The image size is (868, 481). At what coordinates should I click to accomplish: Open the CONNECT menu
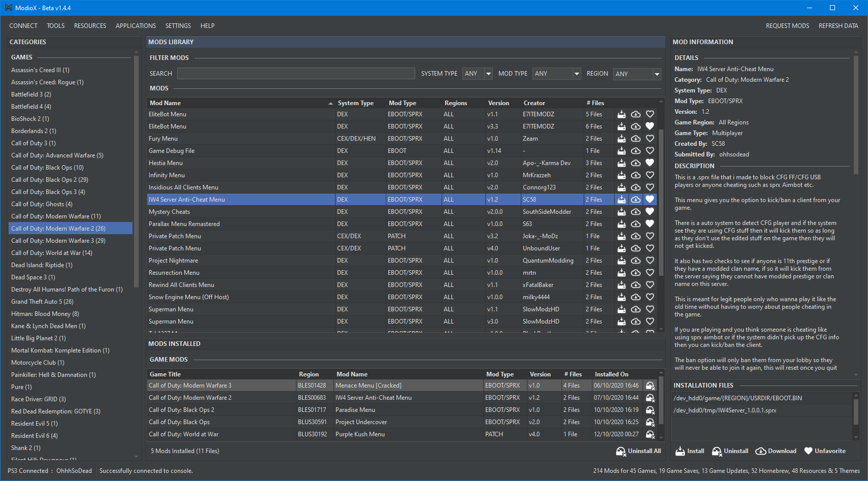[23, 26]
